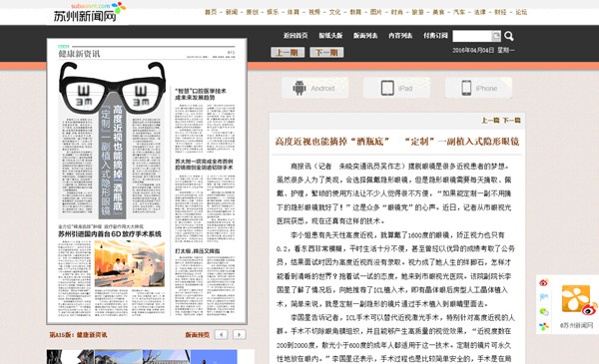Click into the date search input field
599x364 pixels.
coord(472,36)
